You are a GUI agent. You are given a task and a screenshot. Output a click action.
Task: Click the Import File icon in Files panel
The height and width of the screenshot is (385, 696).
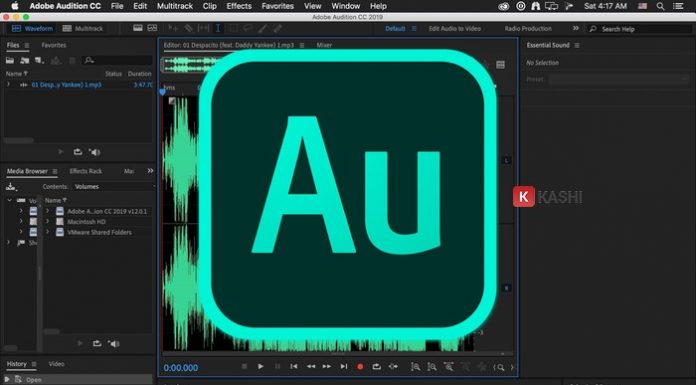pyautogui.click(x=24, y=60)
